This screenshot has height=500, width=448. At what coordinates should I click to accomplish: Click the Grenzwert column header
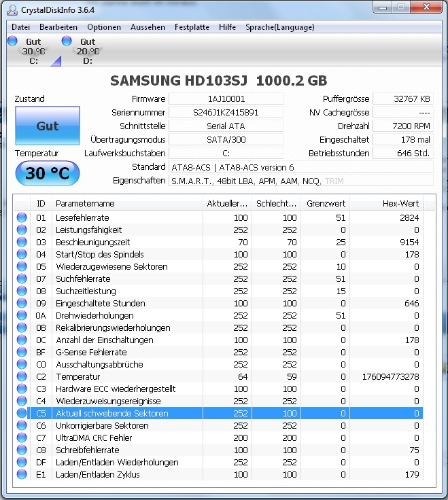[326, 203]
